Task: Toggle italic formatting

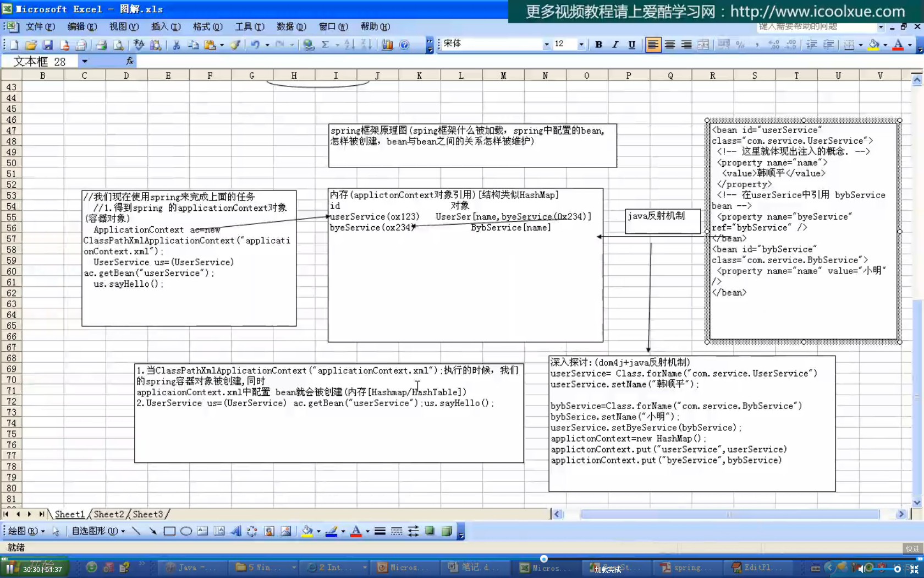Action: click(x=615, y=45)
